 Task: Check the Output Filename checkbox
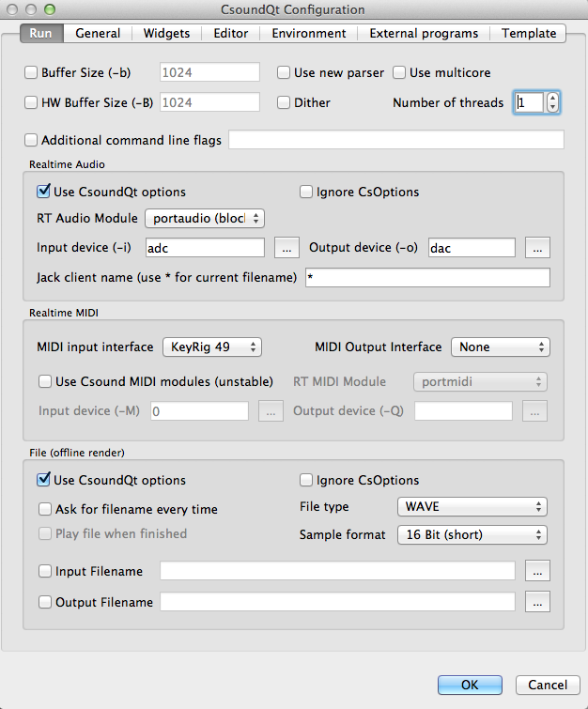(x=45, y=602)
